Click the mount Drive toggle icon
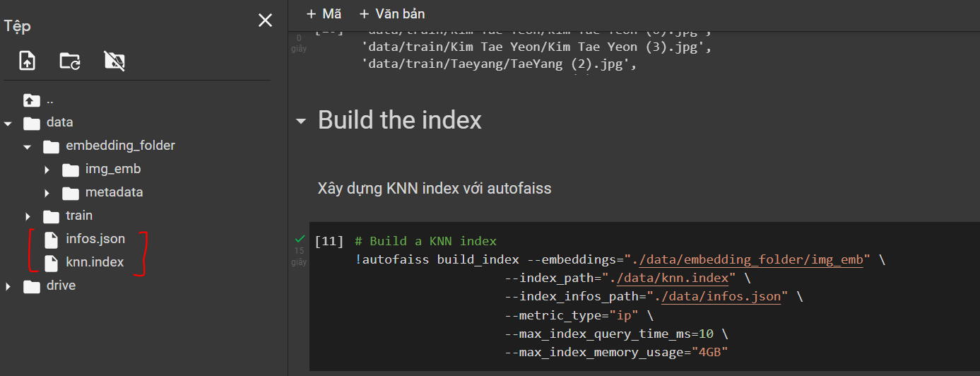980x376 pixels. tap(114, 61)
